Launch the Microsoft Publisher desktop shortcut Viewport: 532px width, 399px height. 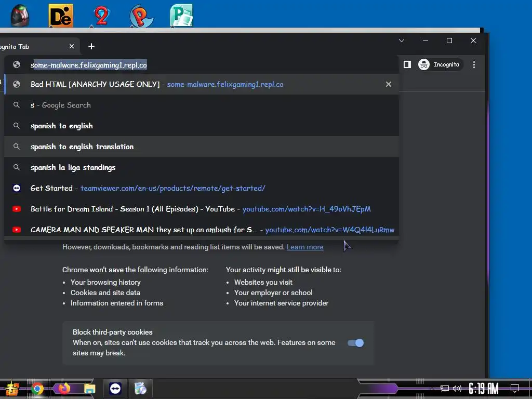181,15
